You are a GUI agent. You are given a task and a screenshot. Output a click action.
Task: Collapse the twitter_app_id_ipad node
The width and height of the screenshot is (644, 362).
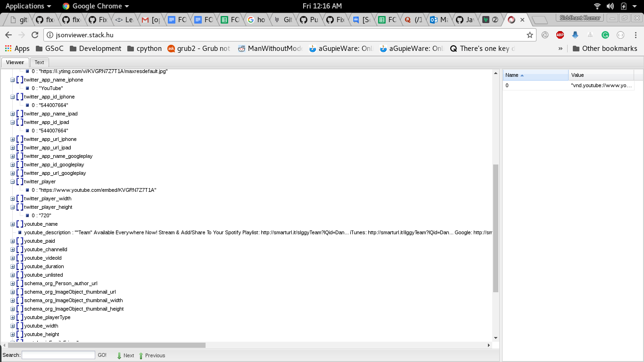(13, 122)
